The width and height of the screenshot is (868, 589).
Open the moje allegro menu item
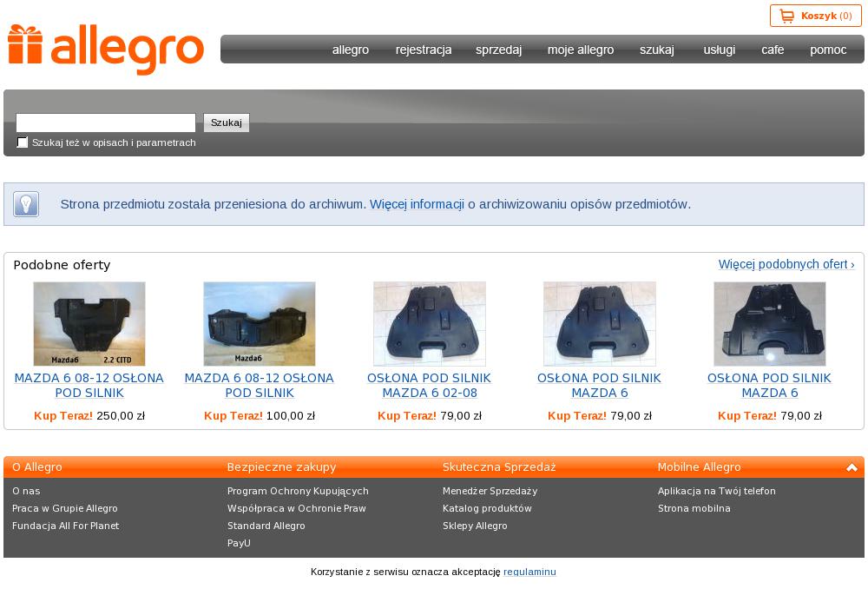(581, 50)
